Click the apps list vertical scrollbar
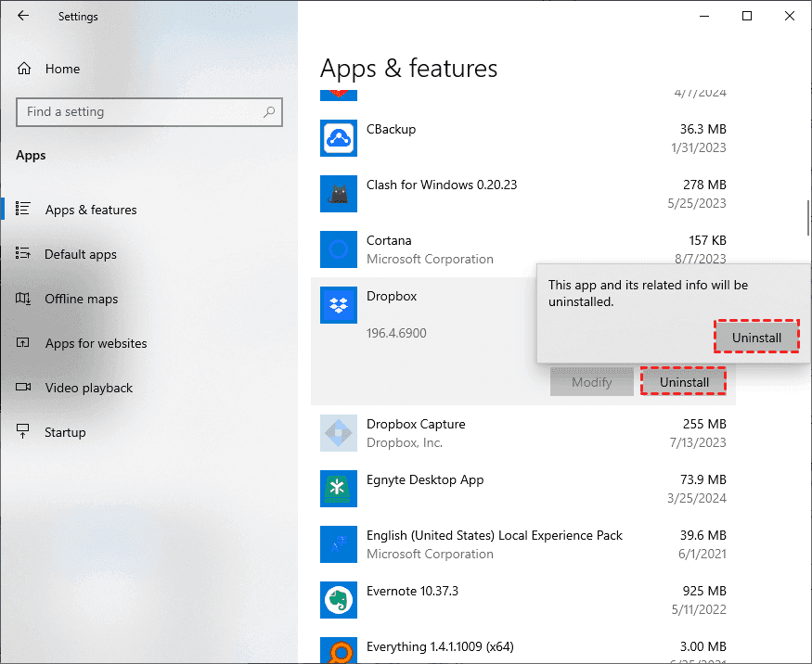Viewport: 812px width, 664px height. coord(806,220)
